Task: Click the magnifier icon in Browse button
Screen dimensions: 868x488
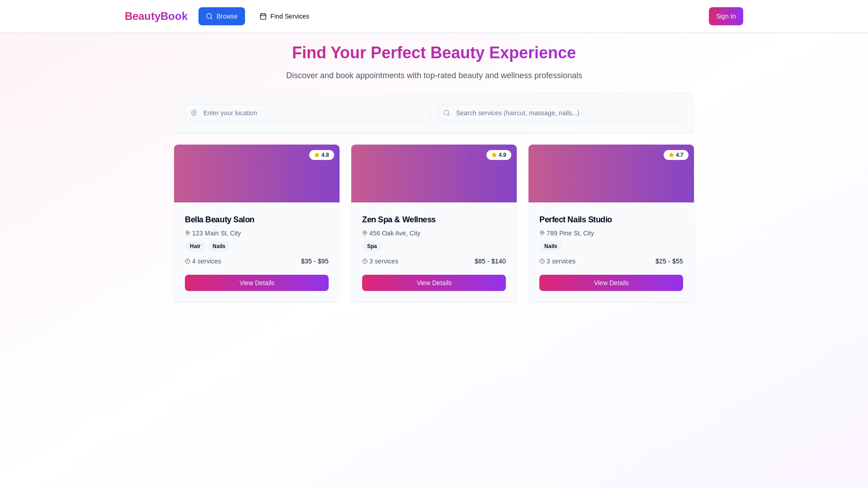Action: 209,16
